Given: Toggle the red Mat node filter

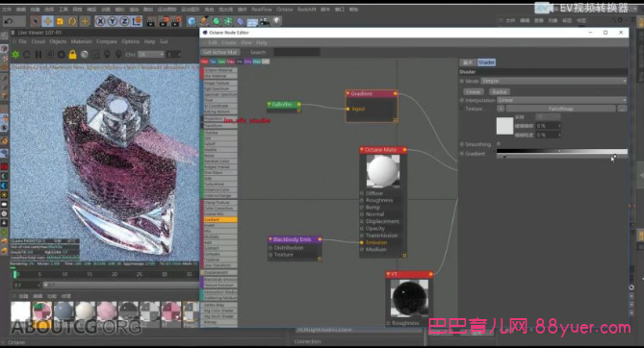Looking at the screenshot, I should 204,62.
